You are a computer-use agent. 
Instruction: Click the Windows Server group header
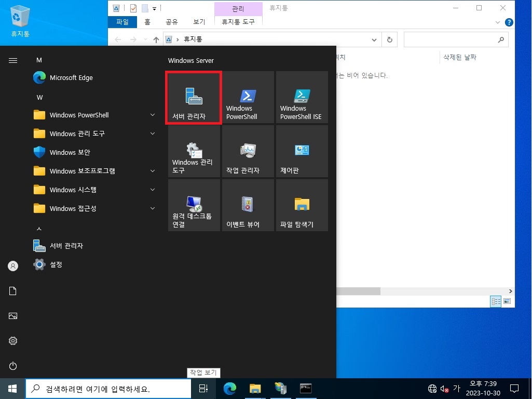(x=190, y=60)
